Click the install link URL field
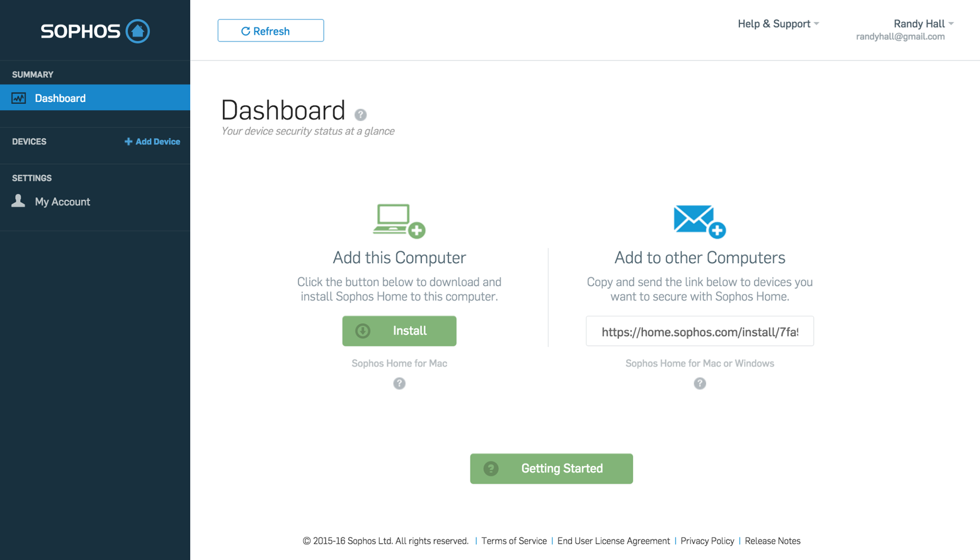980x560 pixels. (x=700, y=331)
